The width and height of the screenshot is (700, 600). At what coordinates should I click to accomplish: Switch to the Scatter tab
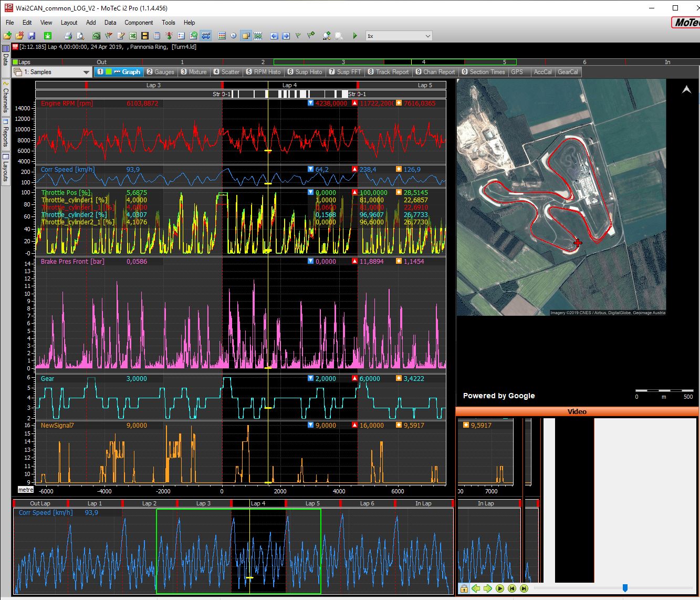point(226,72)
